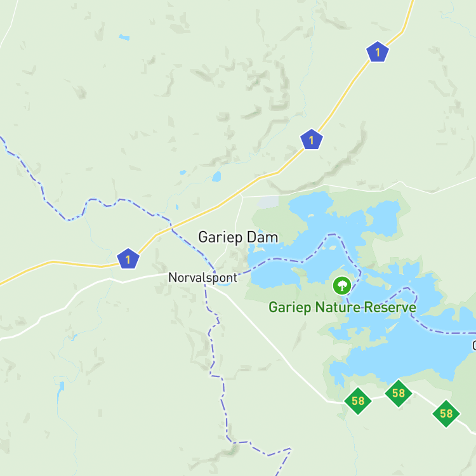This screenshot has height=476, width=476.
Task: Click the westernmost 58 route shield
Action: [358, 401]
